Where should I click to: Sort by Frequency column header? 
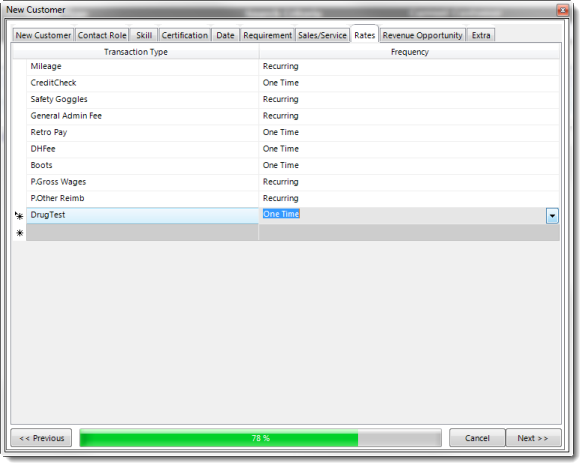410,52
